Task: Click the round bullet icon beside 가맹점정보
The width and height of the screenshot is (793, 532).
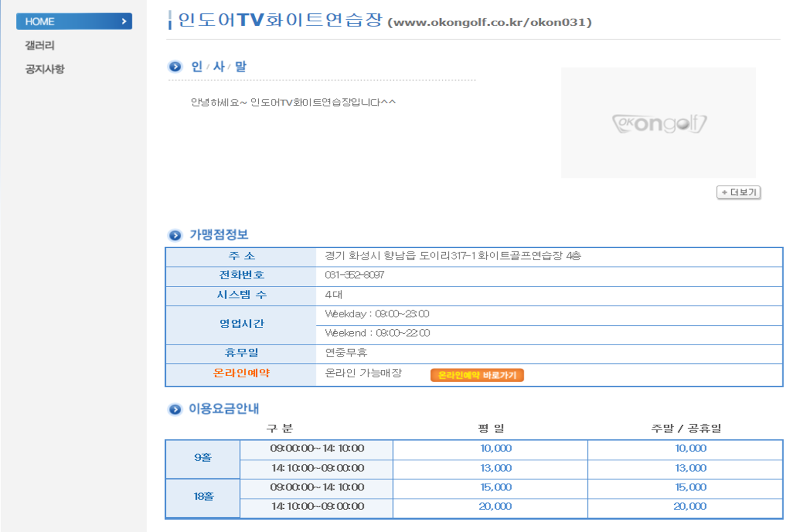Action: click(x=175, y=235)
